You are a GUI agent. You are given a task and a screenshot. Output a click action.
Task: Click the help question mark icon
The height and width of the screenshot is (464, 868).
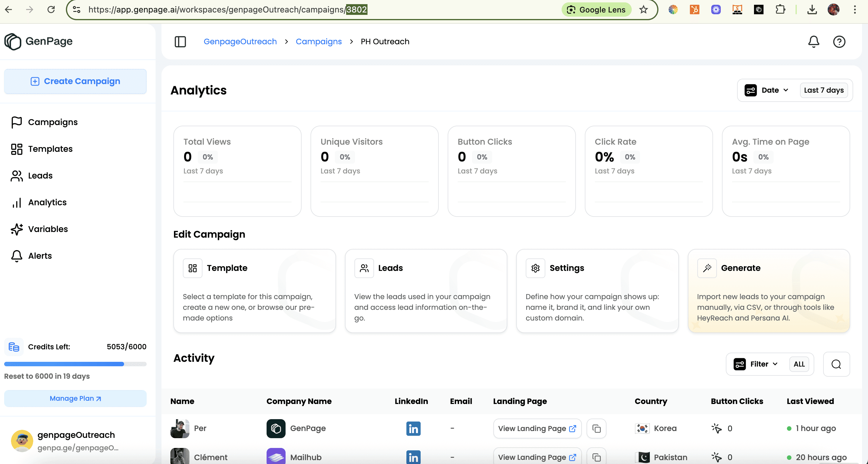839,42
